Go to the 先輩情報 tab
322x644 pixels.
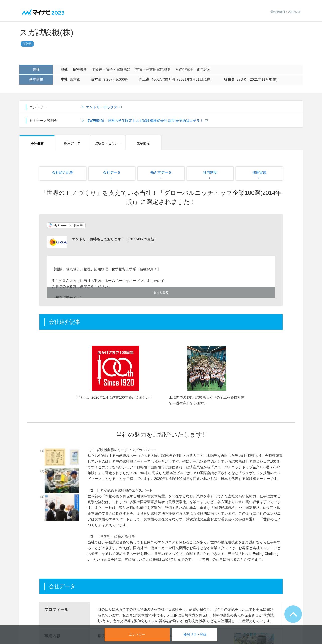coord(143,143)
